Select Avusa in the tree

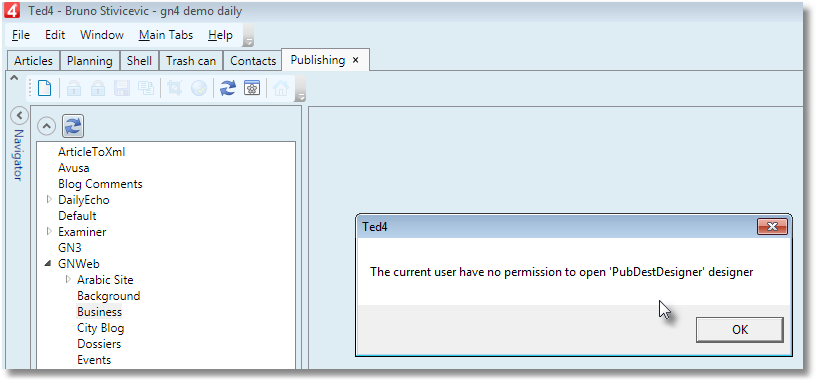(73, 168)
